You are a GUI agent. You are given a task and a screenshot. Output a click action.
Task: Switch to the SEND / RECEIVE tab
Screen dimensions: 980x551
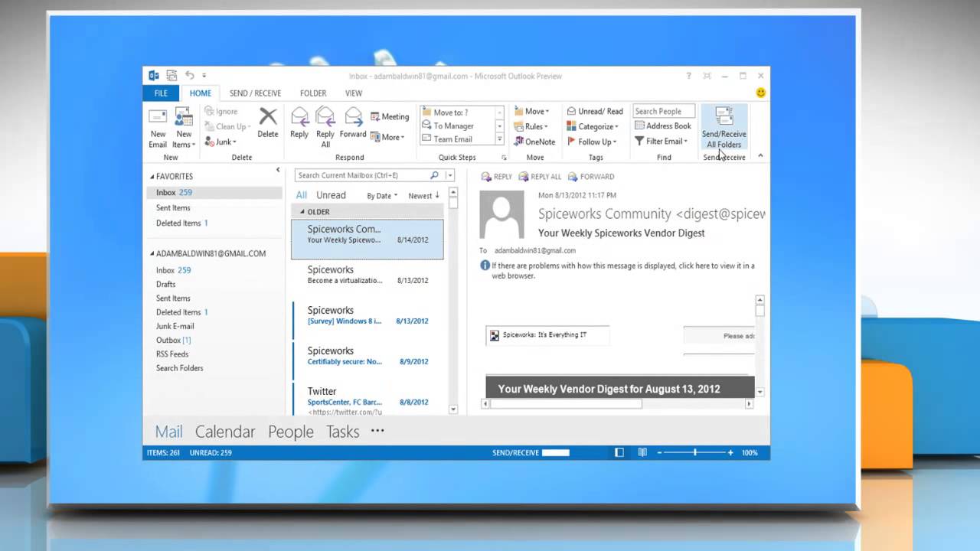tap(255, 93)
